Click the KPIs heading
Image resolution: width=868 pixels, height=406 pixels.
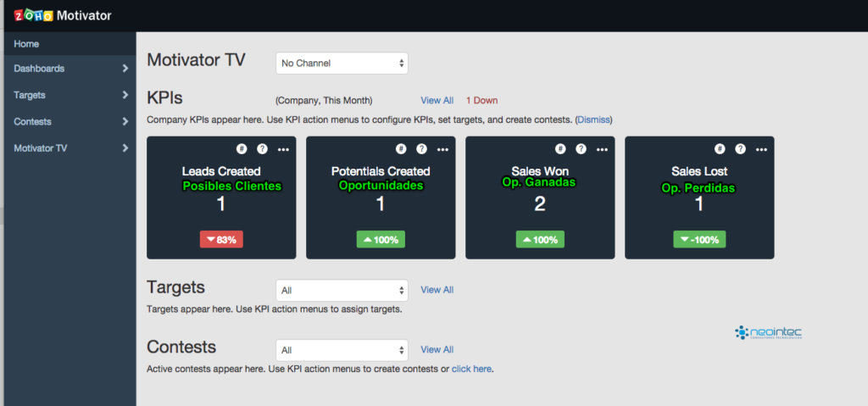[164, 98]
